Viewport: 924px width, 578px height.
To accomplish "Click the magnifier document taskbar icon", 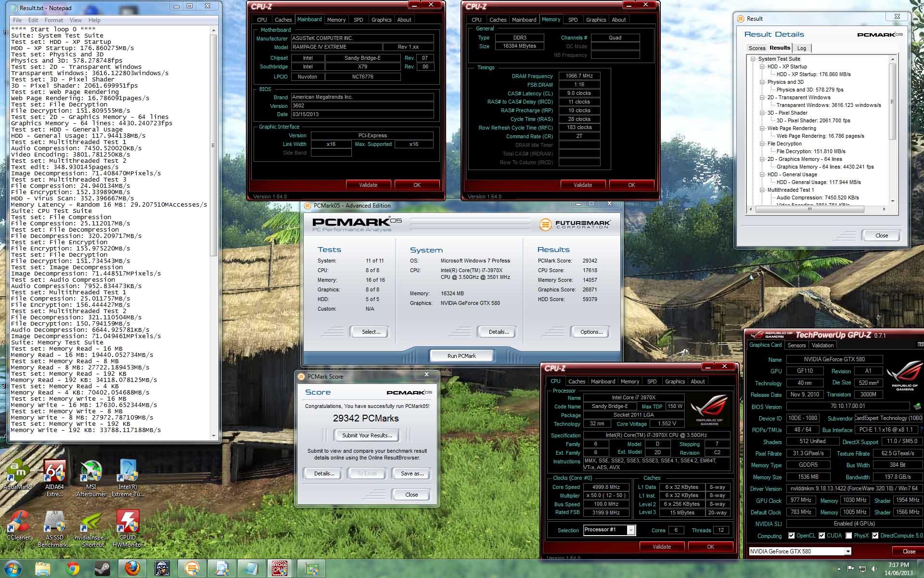I will [x=222, y=569].
